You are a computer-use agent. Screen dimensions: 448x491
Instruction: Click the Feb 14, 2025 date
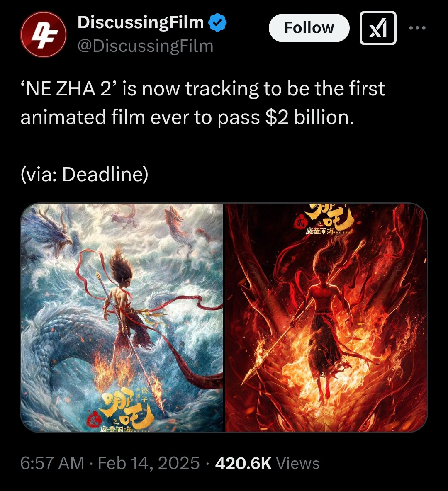click(x=149, y=463)
